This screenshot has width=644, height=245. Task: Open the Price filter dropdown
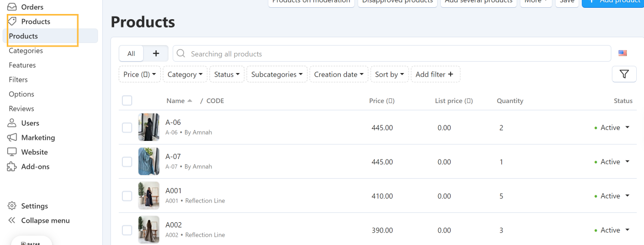(x=140, y=74)
